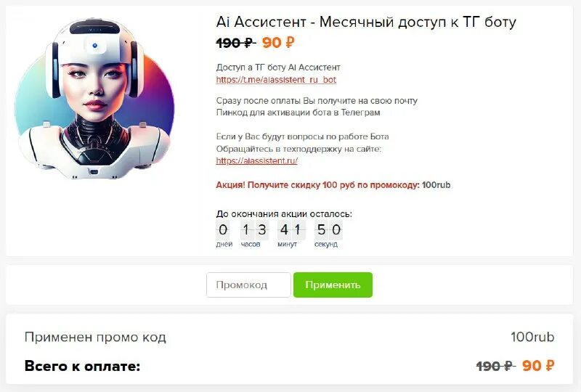Open the t.me/aiassistent_ru_bot link

click(x=276, y=80)
